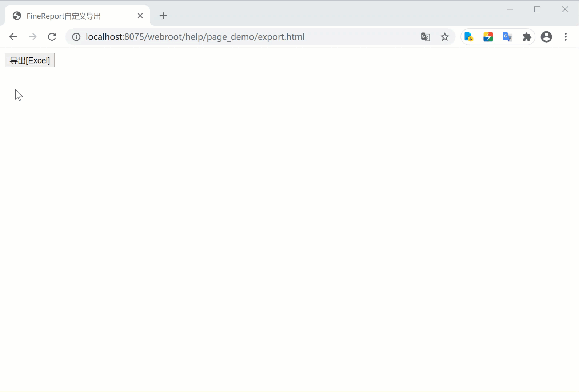
Task: Minimize the Chrome window
Action: (510, 9)
